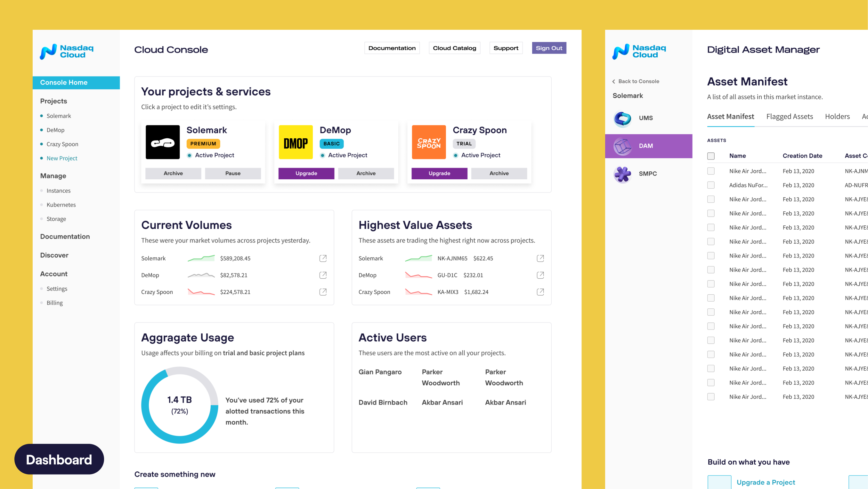The height and width of the screenshot is (489, 868).
Task: Switch to the Flagged Assets tab
Action: (x=790, y=117)
